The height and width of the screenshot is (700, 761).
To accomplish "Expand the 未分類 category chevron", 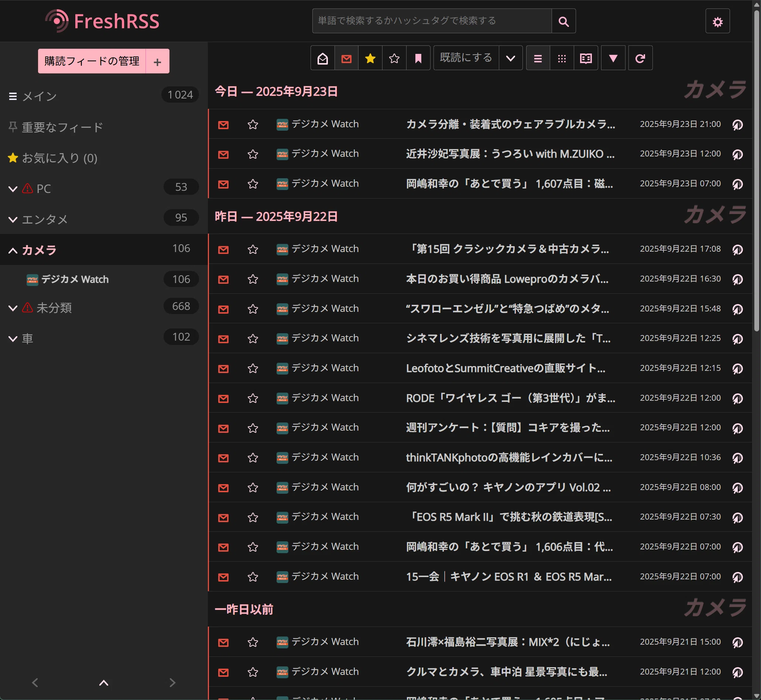I will point(13,308).
